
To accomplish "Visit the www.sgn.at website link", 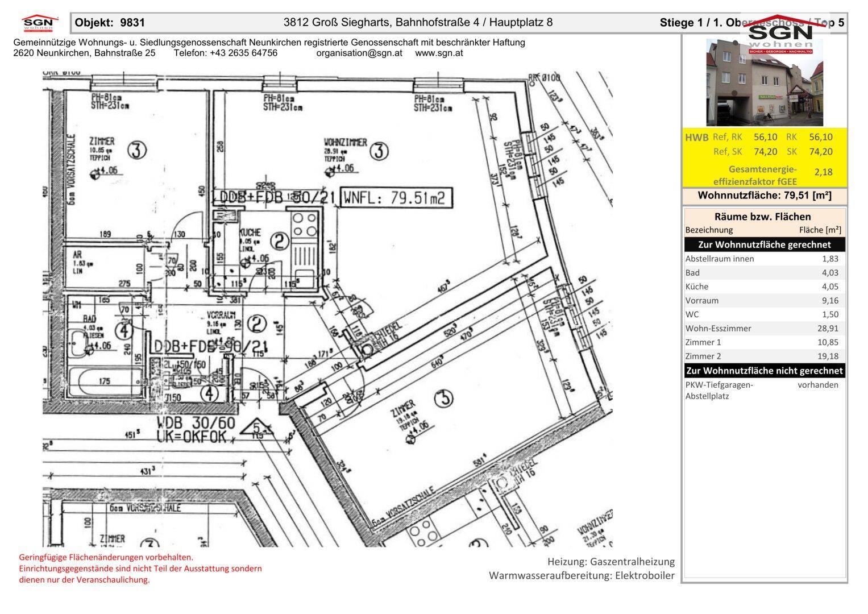I will click(x=439, y=53).
